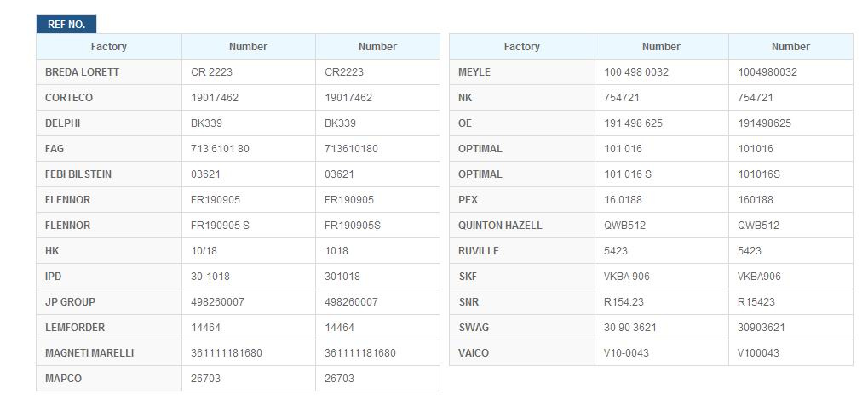Click the left table's Factory column header
This screenshot has width=868, height=400.
tap(109, 47)
